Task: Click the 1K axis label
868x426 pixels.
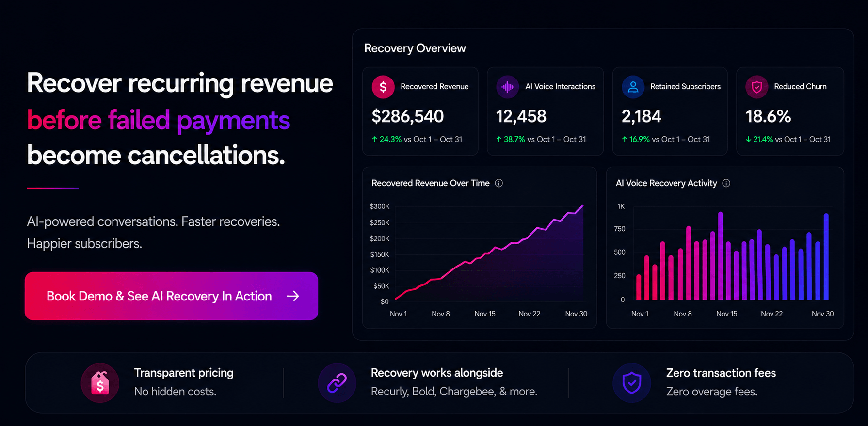Action: click(x=621, y=206)
